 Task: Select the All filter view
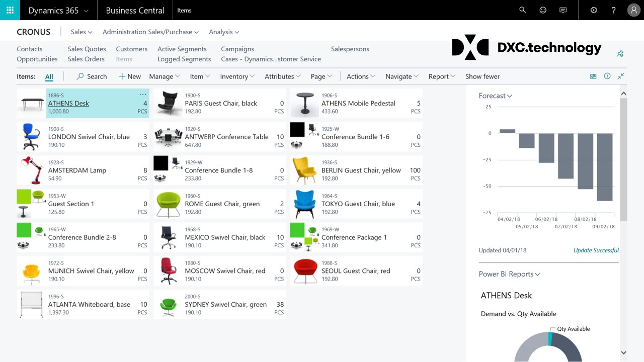coord(49,76)
